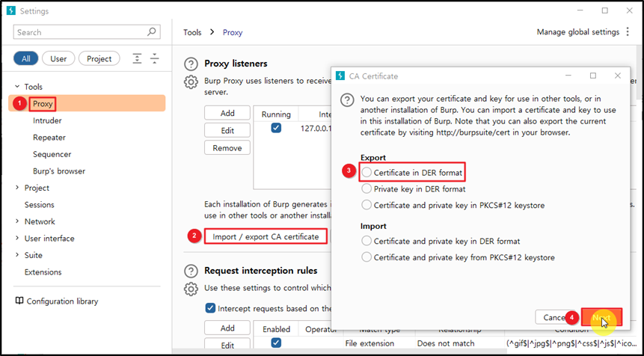Click the Does not match relationship cell
This screenshot has width=644, height=356.
click(446, 343)
